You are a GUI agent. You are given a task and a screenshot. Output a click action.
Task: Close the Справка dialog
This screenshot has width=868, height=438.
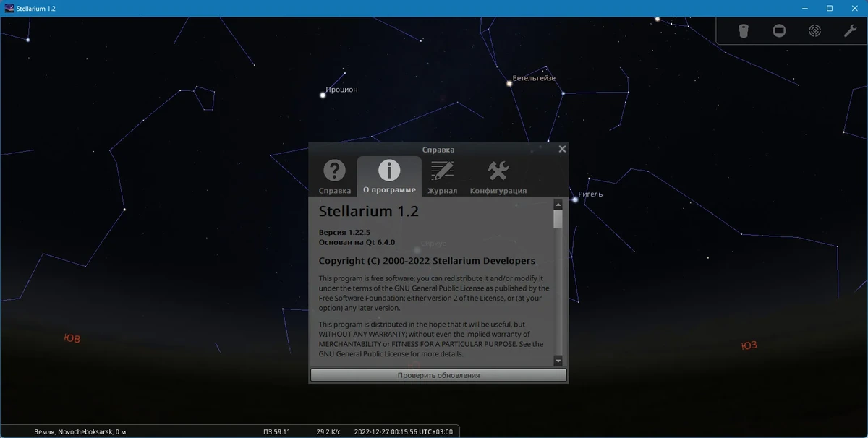[x=562, y=149]
